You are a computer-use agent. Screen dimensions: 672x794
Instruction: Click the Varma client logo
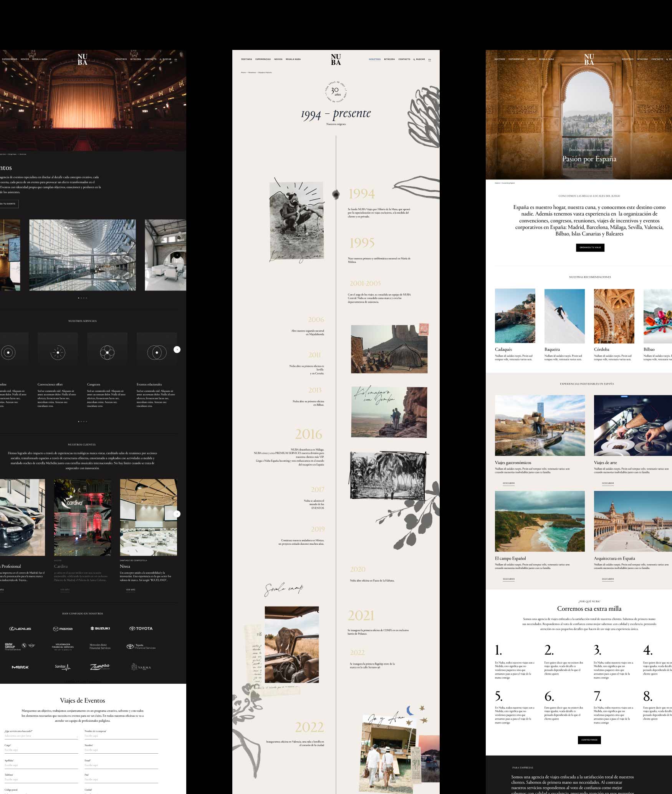(141, 667)
